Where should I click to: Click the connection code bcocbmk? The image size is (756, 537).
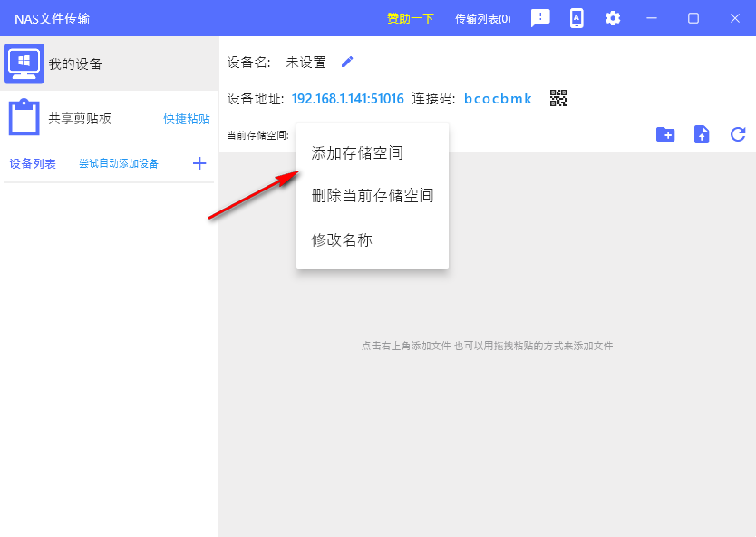[x=498, y=98]
